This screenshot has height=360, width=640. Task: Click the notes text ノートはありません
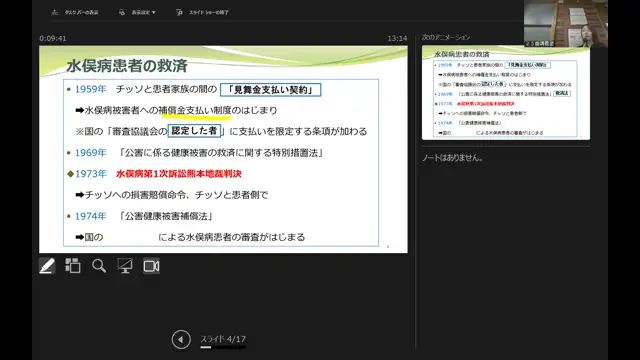point(453,158)
